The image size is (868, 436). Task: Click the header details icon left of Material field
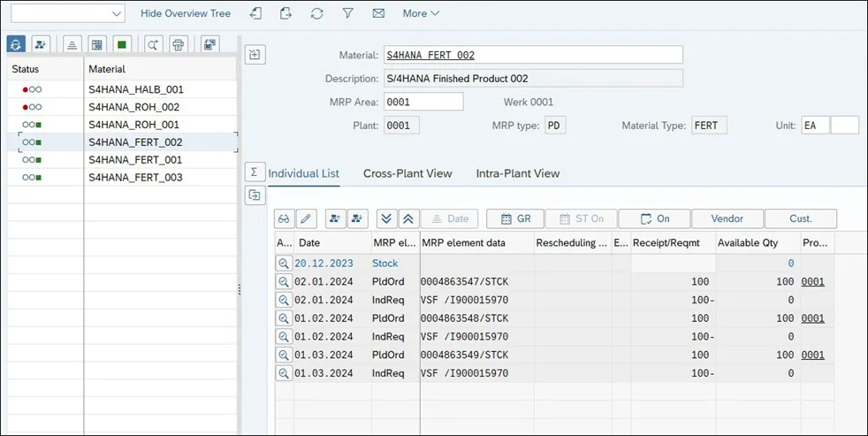click(x=255, y=55)
